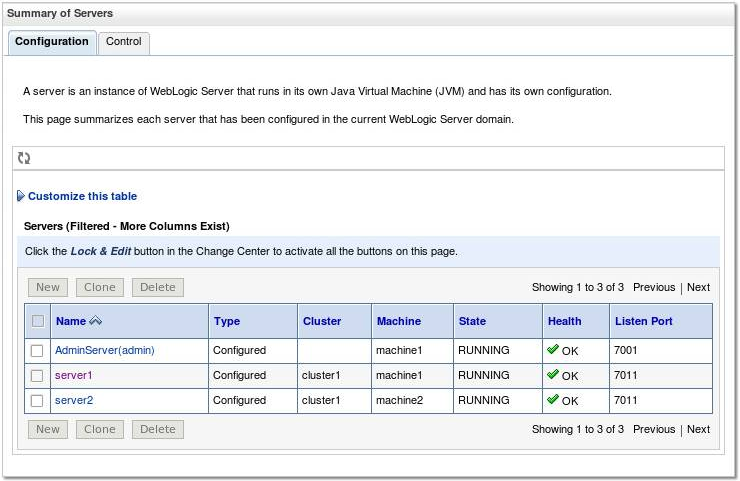
Task: Click the bottom Delete button
Action: (x=158, y=429)
